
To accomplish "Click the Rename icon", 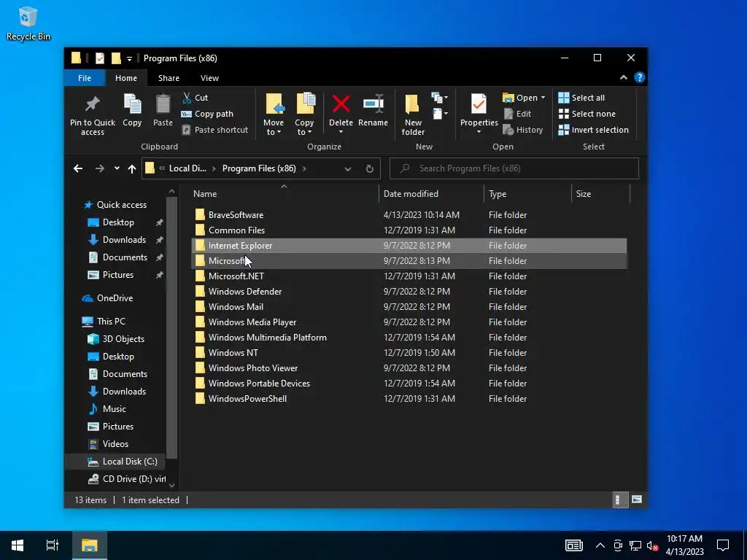I will coord(373,104).
